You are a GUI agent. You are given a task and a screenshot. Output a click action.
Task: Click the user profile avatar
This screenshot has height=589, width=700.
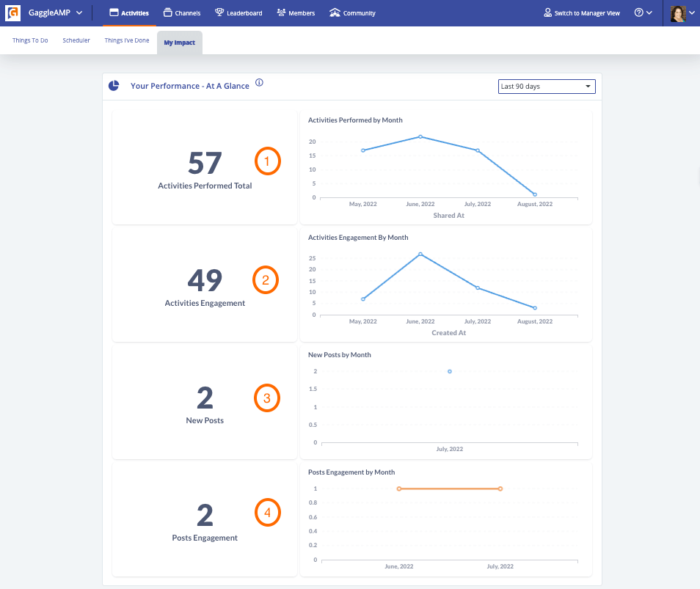click(678, 13)
